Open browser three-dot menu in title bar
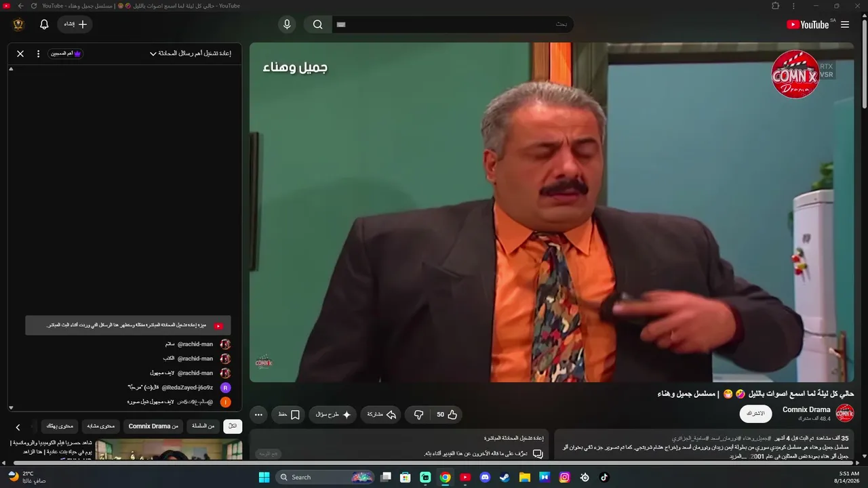This screenshot has width=868, height=488. click(x=794, y=6)
